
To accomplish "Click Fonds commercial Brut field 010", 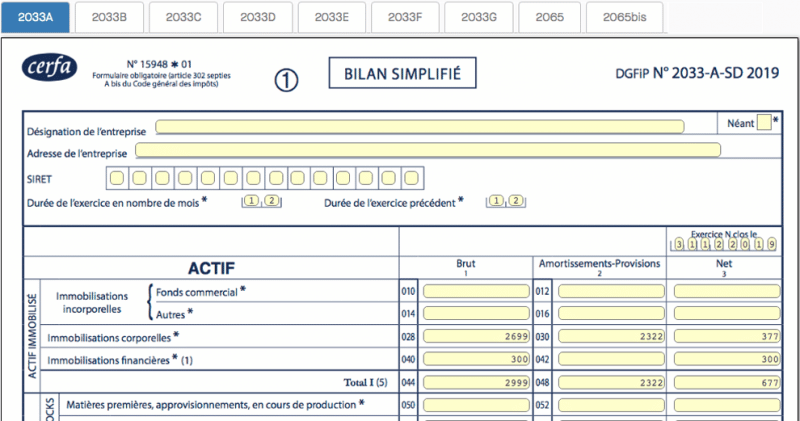I will click(476, 291).
